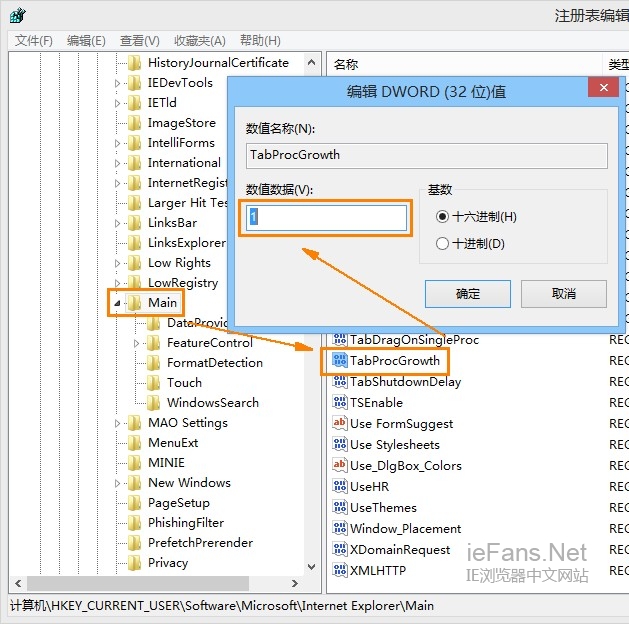Select the LowRegistry tree item
Viewport: 629px width, 624px height.
[x=183, y=283]
